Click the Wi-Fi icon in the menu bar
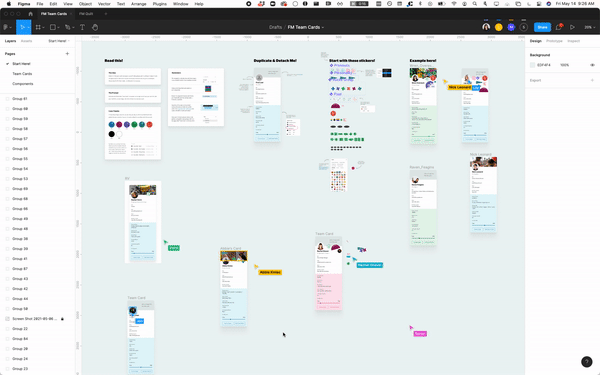Image resolution: width=600 pixels, height=375 pixels. click(x=454, y=4)
